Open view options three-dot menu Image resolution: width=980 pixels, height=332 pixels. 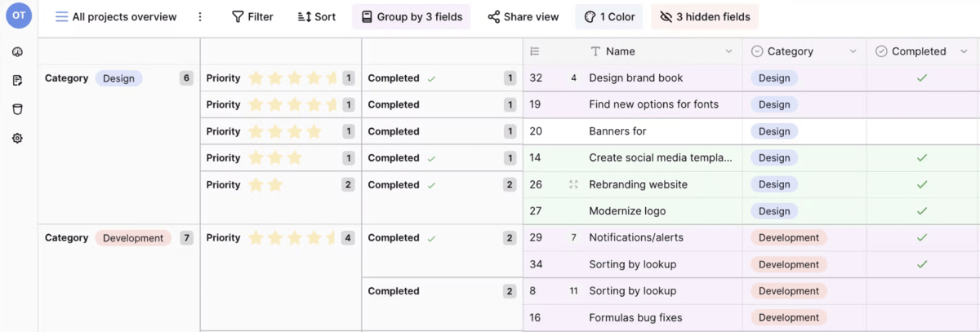200,17
